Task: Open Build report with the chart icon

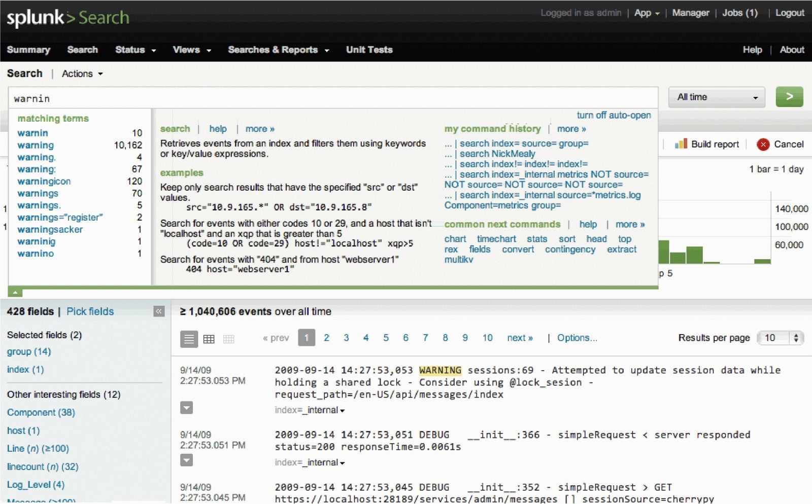Action: [681, 144]
